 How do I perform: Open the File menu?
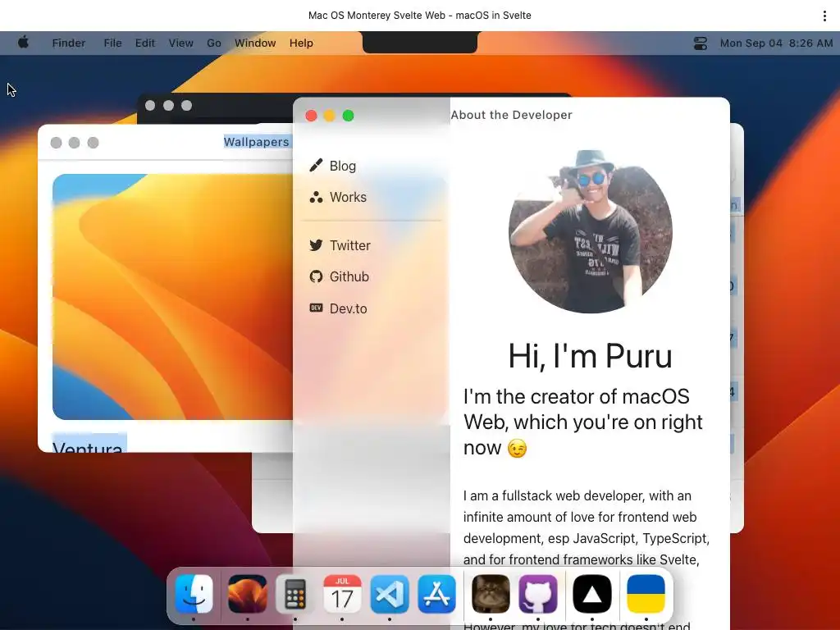(x=112, y=43)
